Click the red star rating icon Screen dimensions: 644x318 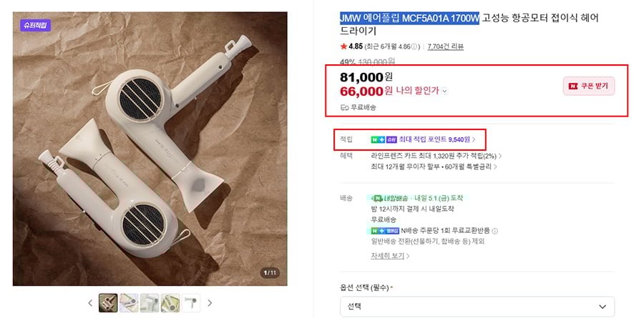tap(343, 47)
